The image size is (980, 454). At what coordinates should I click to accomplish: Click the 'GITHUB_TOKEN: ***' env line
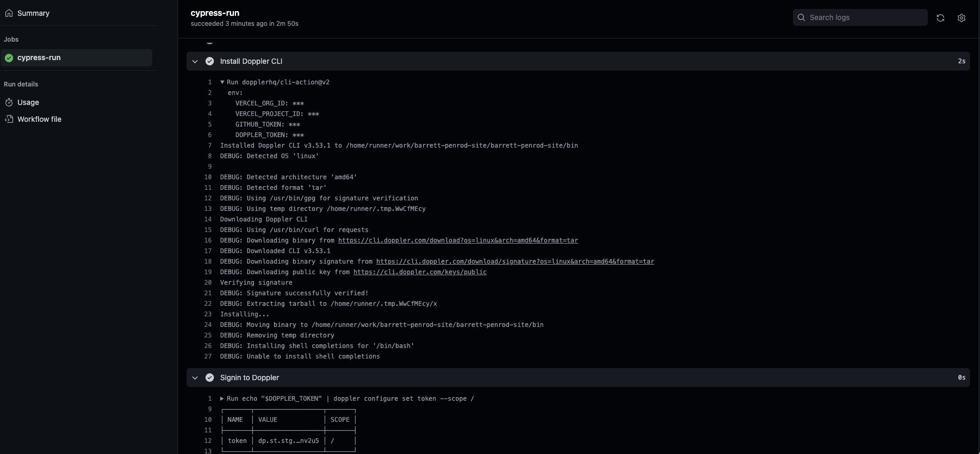[268, 124]
